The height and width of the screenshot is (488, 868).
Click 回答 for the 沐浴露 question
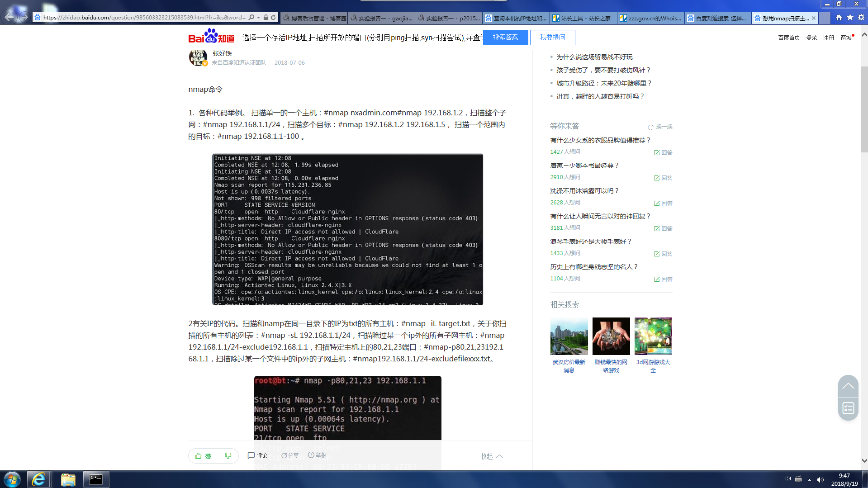tap(663, 204)
